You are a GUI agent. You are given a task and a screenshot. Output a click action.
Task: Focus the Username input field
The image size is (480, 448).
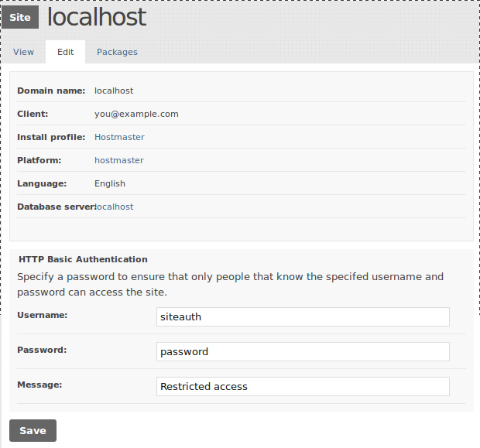(x=303, y=316)
